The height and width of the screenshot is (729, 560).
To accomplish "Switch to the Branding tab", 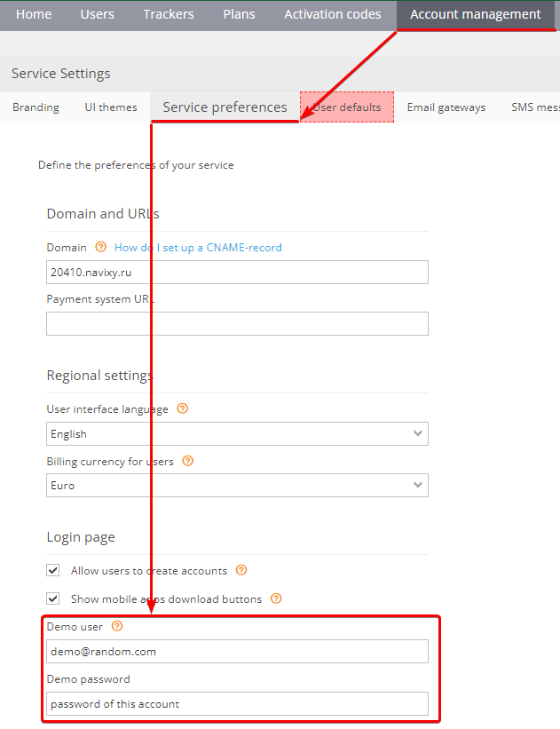I will (x=35, y=107).
